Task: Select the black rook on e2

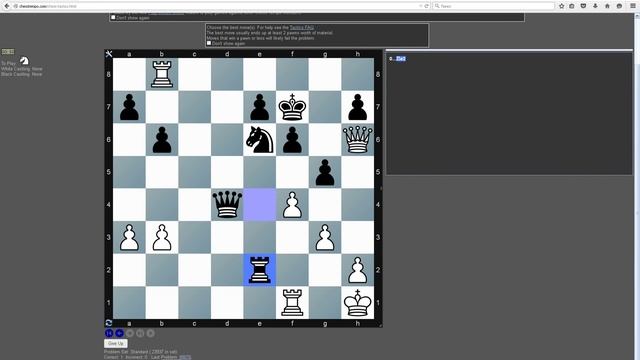Action: point(260,270)
